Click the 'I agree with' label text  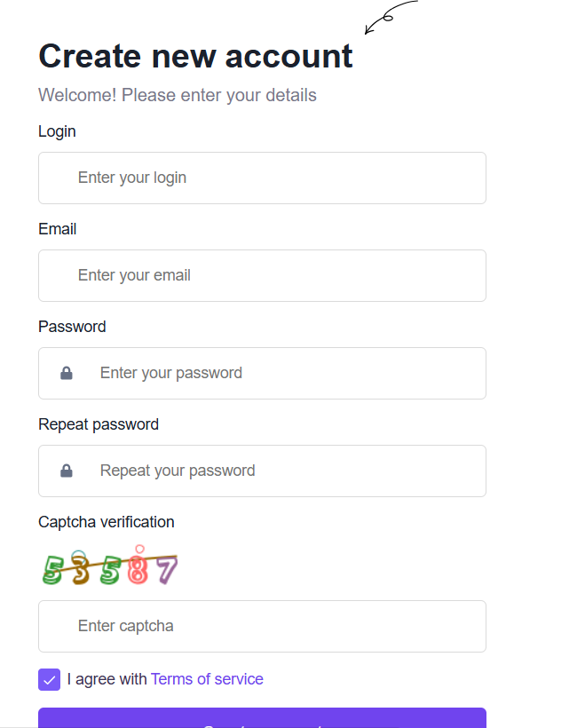[x=107, y=679]
